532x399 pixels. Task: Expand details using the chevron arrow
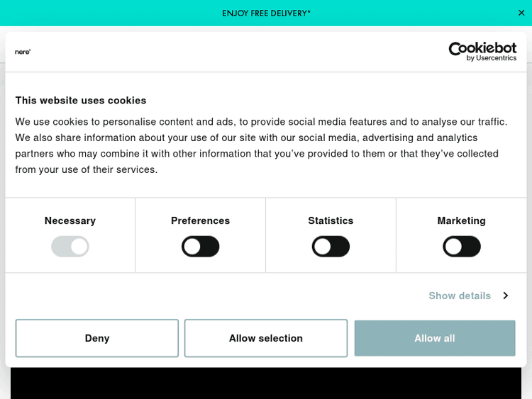click(505, 296)
